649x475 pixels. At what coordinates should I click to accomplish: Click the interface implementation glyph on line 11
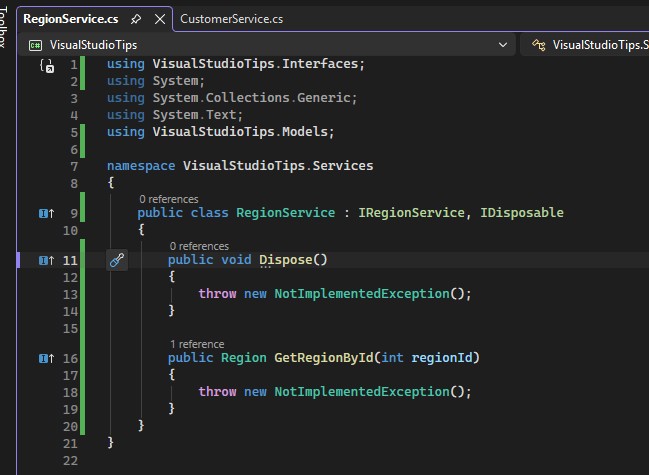click(x=46, y=260)
